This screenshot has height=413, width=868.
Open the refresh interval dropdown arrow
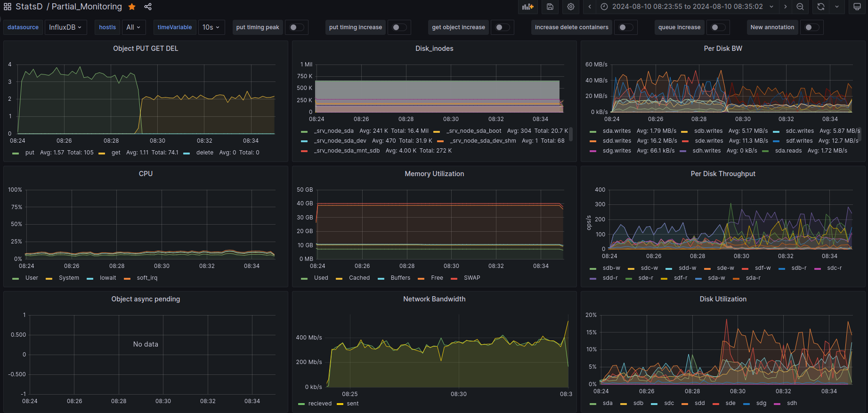[837, 7]
